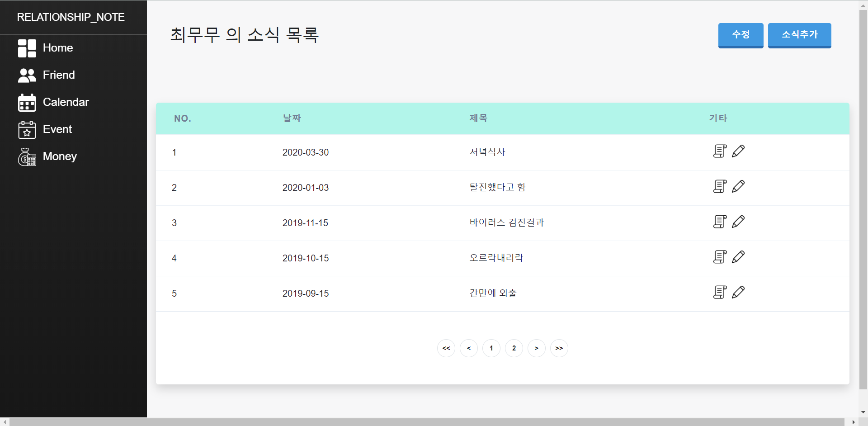The height and width of the screenshot is (426, 868).
Task: Go back one page with the < control
Action: (x=468, y=348)
